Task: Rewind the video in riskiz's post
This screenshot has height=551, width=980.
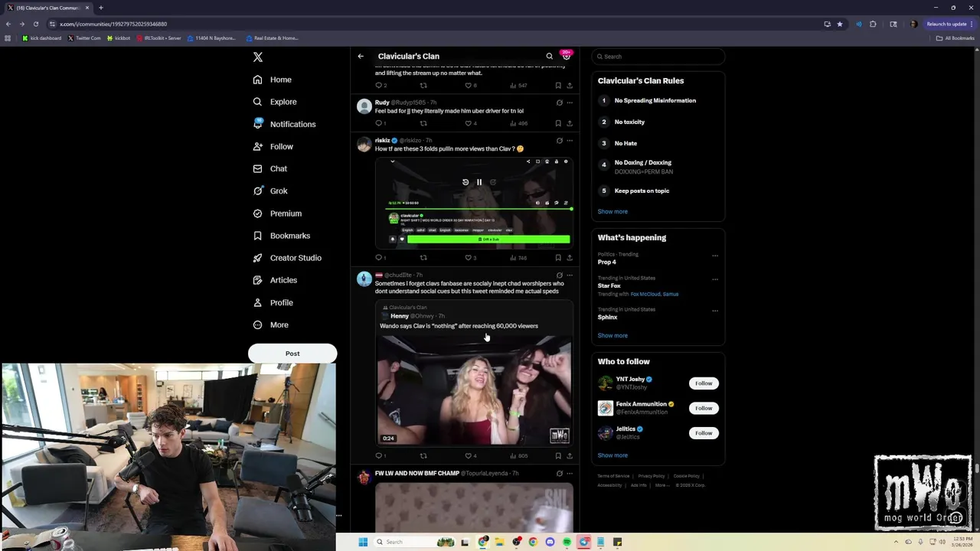Action: click(x=465, y=182)
